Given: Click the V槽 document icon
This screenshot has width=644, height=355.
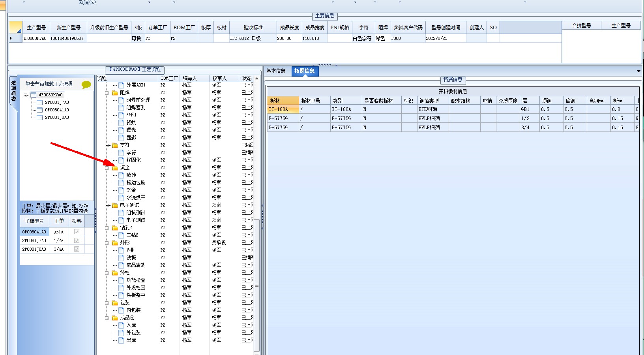Looking at the screenshot, I should 121,250.
